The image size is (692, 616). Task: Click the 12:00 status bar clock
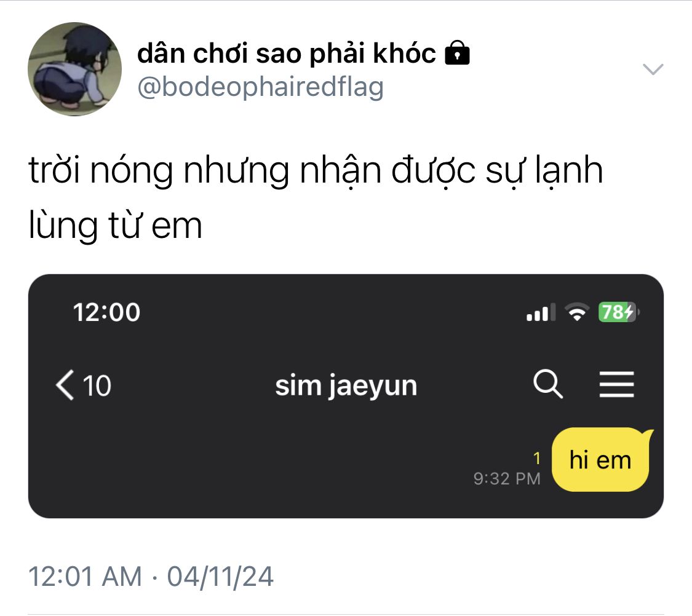[107, 312]
